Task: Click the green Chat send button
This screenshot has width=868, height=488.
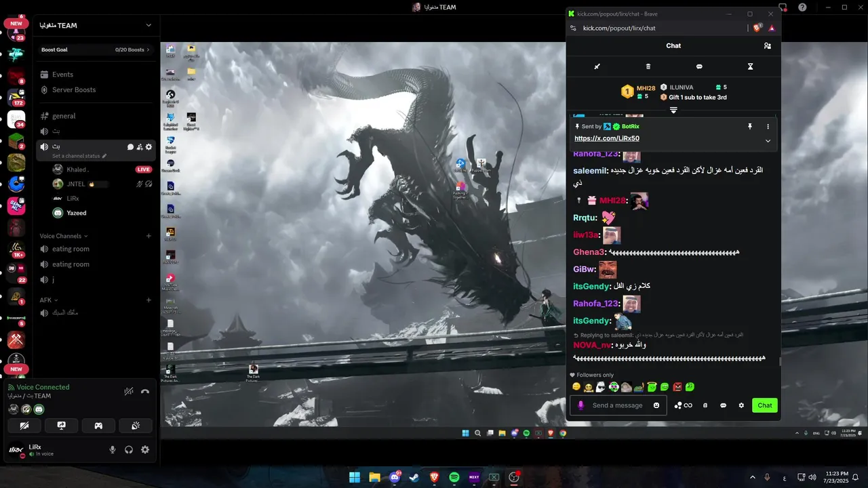Action: pyautogui.click(x=765, y=405)
